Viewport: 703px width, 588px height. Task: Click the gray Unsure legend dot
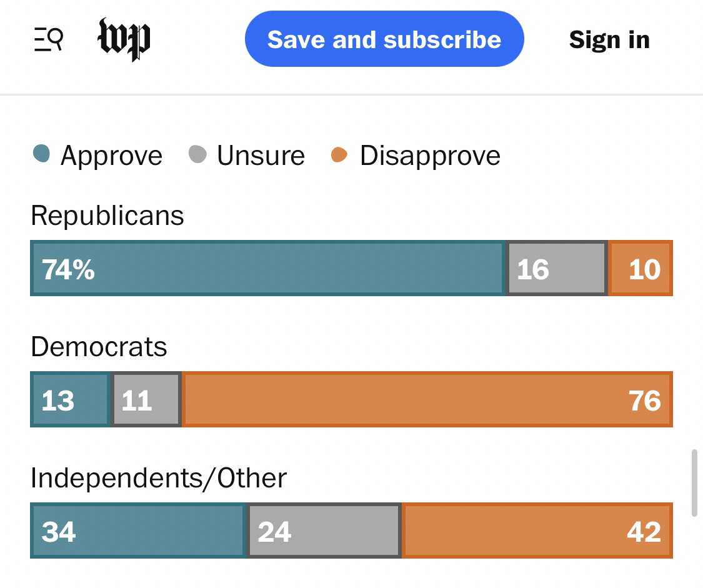click(197, 154)
